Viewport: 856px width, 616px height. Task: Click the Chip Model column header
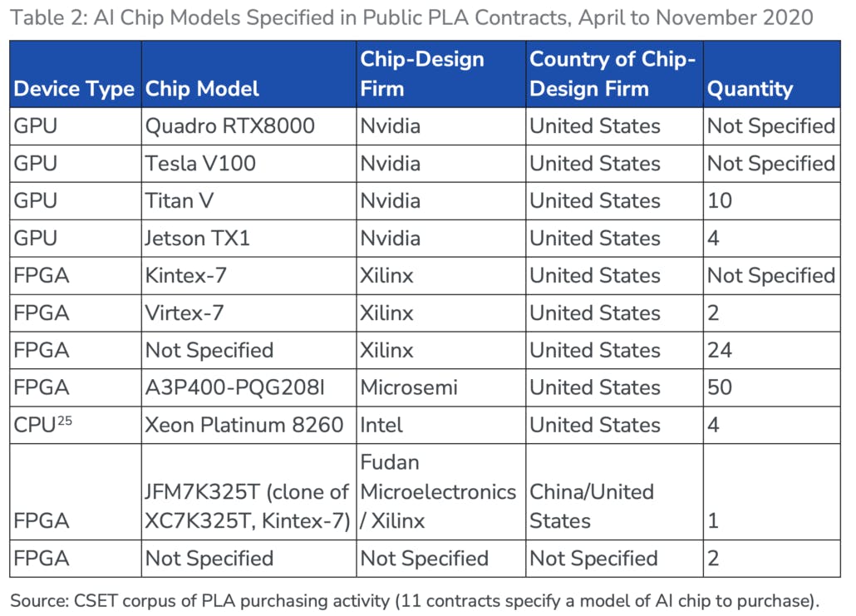tap(202, 89)
